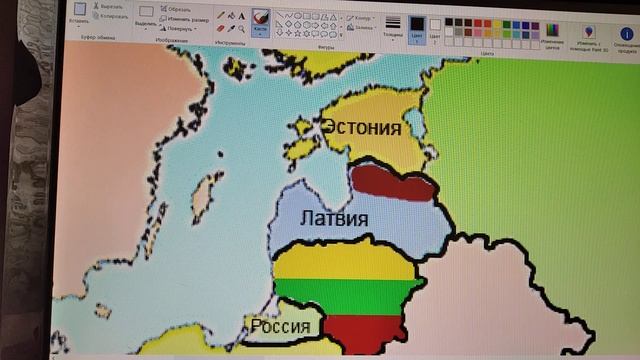Viewport: 640px width, 360px height.
Task: Choose the Выделить (Select) rectangle tool
Action: tap(146, 11)
